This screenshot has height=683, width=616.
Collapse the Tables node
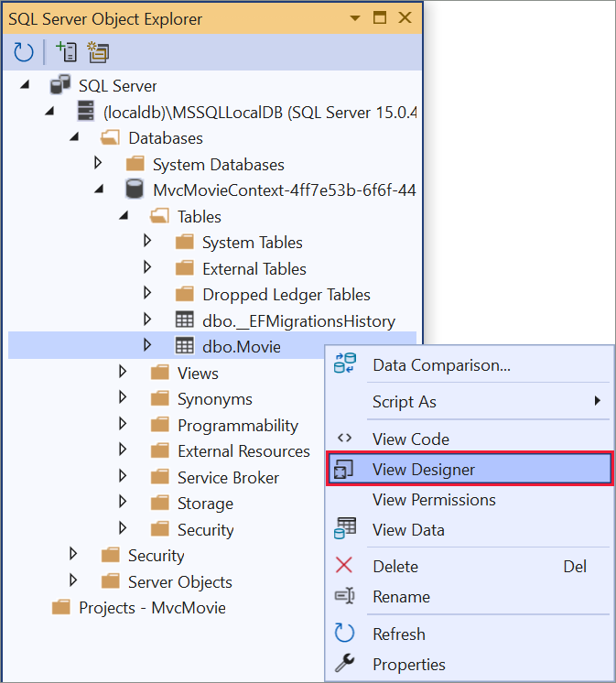(x=124, y=216)
